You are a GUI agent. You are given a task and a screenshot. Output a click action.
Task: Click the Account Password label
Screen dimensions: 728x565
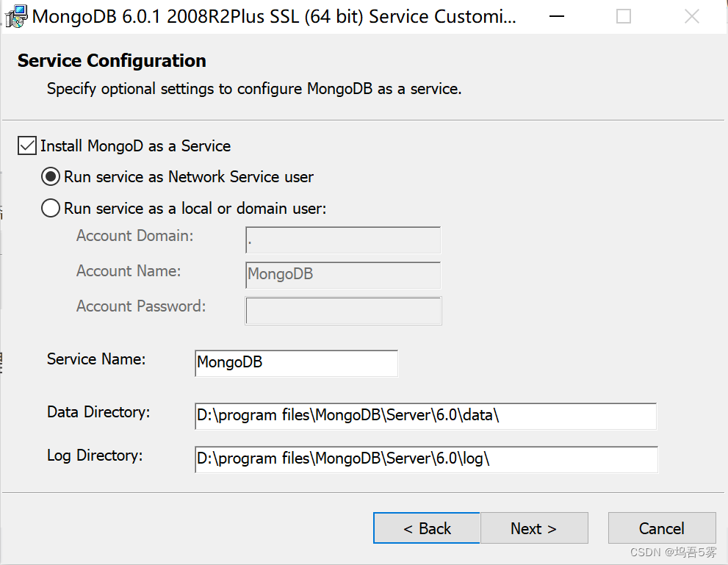click(141, 306)
